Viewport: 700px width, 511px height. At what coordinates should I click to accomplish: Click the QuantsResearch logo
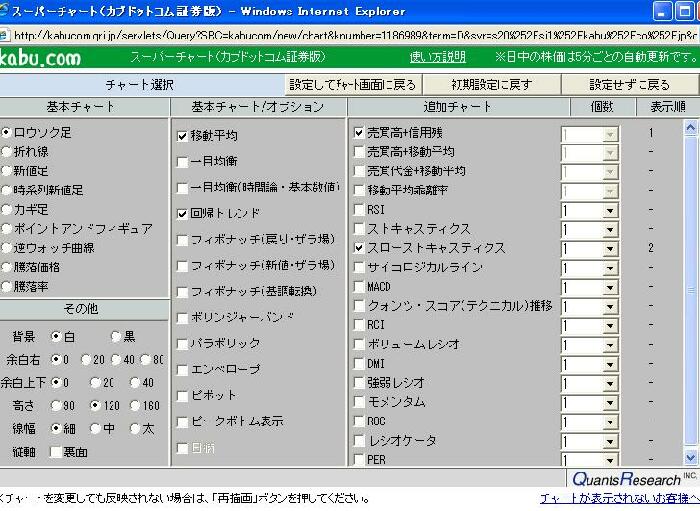pyautogui.click(x=634, y=478)
